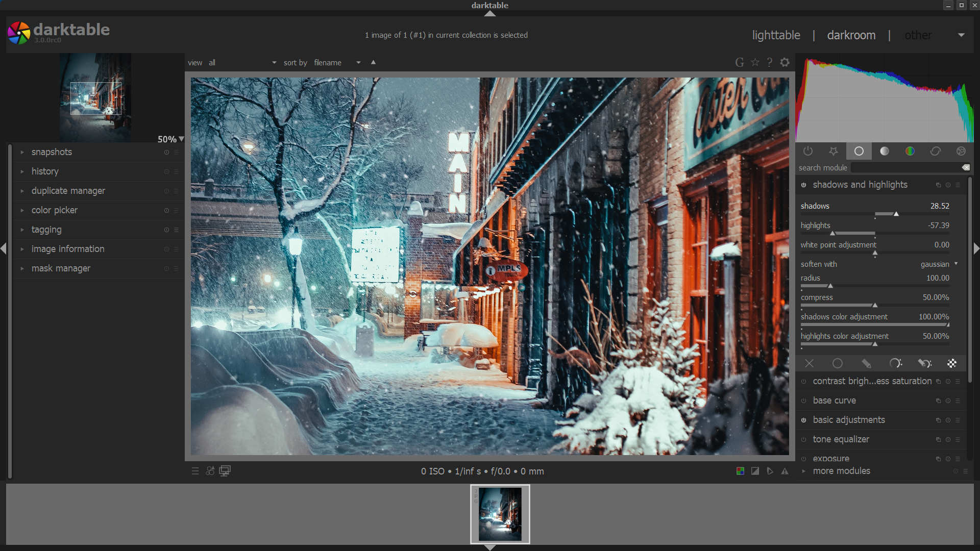The height and width of the screenshot is (551, 980).
Task: Click the raster mask checkerboard icon
Action: point(952,363)
